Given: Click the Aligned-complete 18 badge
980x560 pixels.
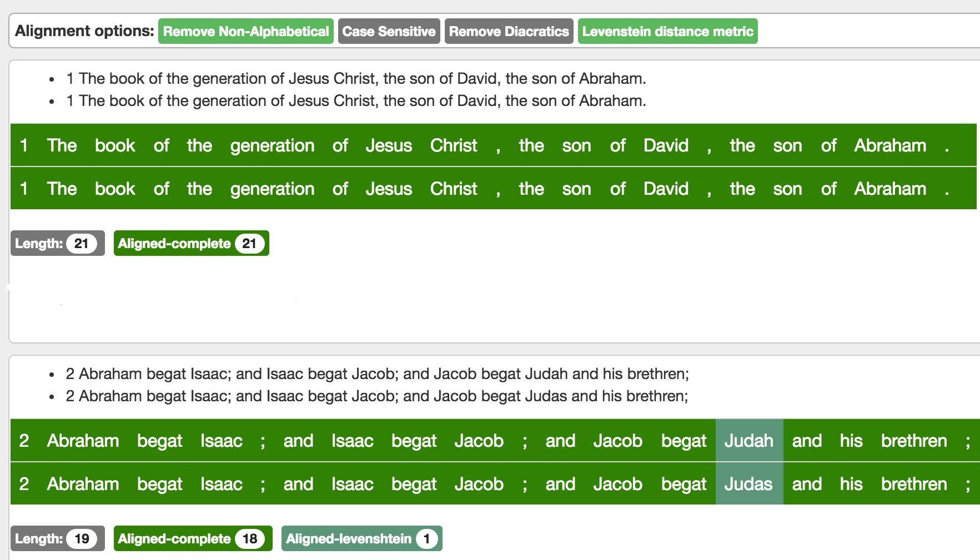Looking at the screenshot, I should click(193, 538).
